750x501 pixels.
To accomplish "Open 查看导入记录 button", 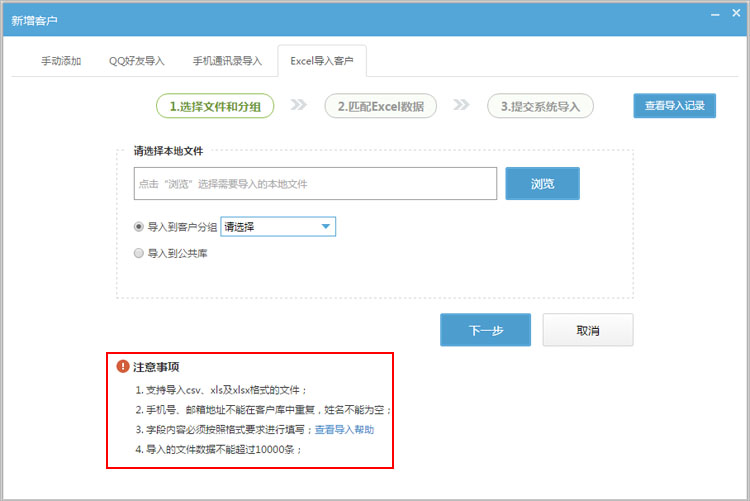I will 674,105.
